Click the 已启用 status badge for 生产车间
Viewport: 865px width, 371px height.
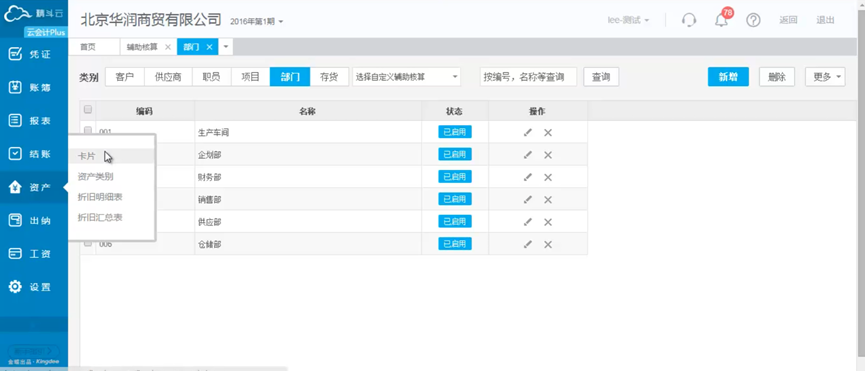point(455,132)
